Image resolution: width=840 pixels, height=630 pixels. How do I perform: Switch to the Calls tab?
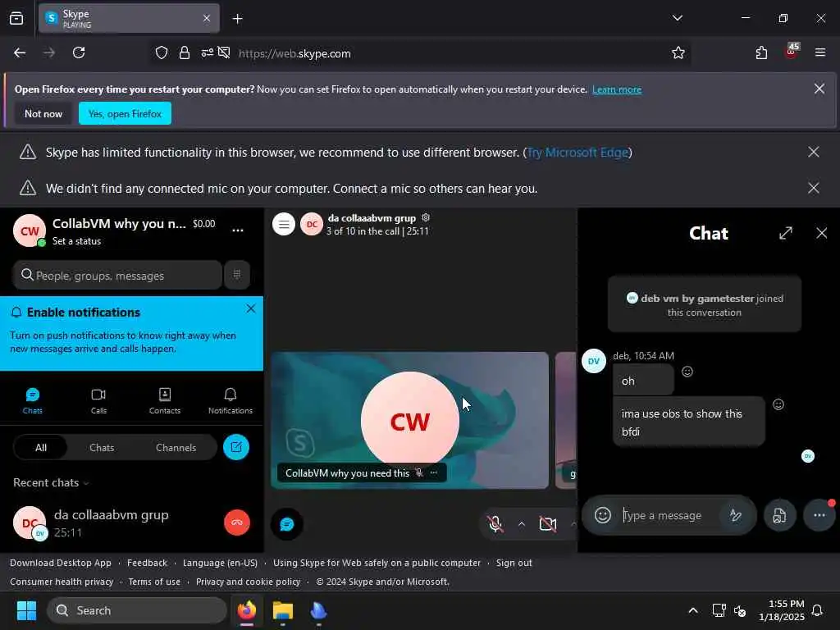click(98, 401)
